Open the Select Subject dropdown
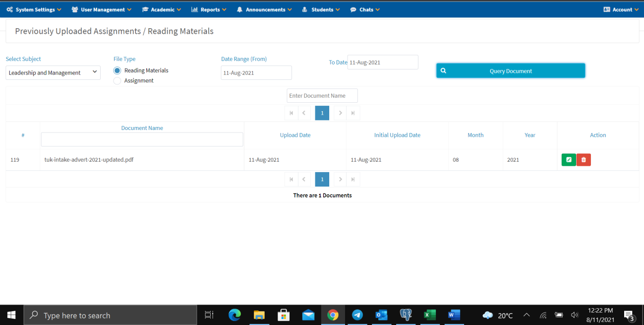The image size is (644, 325). pos(53,72)
